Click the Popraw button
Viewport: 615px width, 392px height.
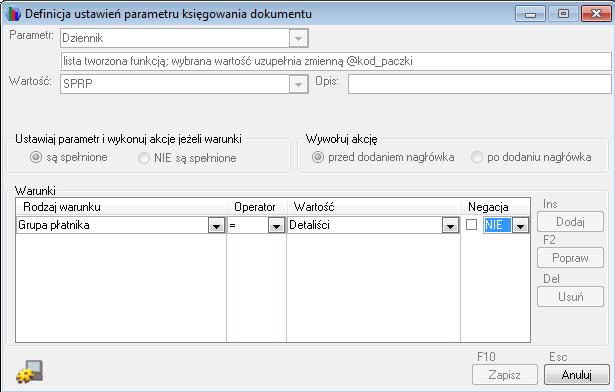click(x=570, y=258)
